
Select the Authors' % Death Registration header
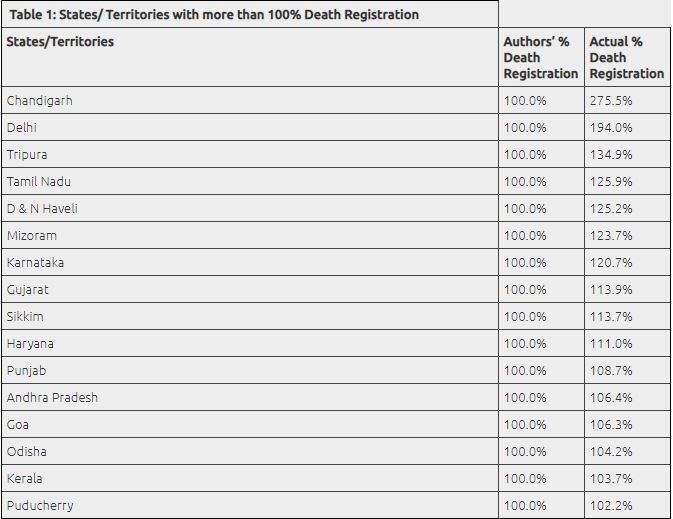(540, 58)
